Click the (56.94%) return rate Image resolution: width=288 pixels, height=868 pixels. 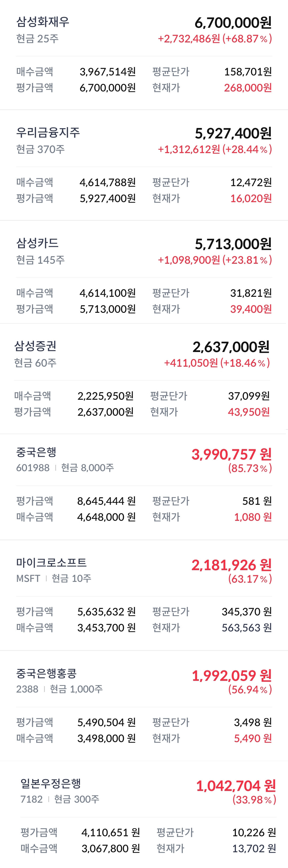pos(250,689)
